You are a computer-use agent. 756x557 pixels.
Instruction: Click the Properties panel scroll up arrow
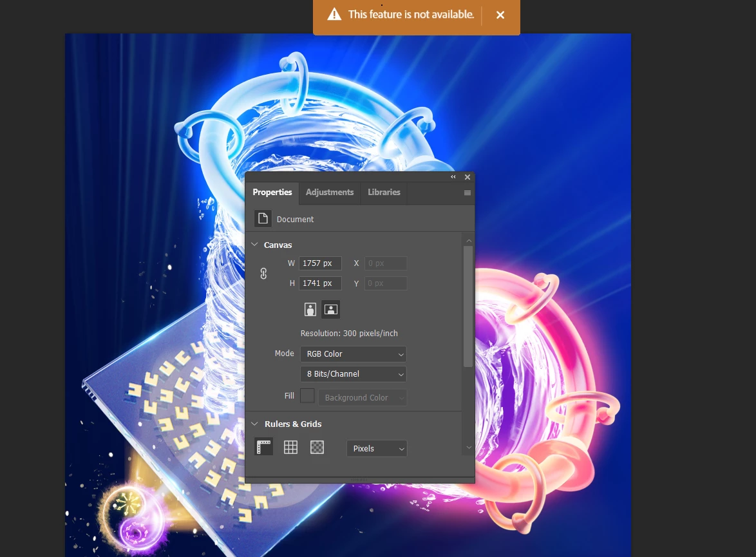point(469,241)
